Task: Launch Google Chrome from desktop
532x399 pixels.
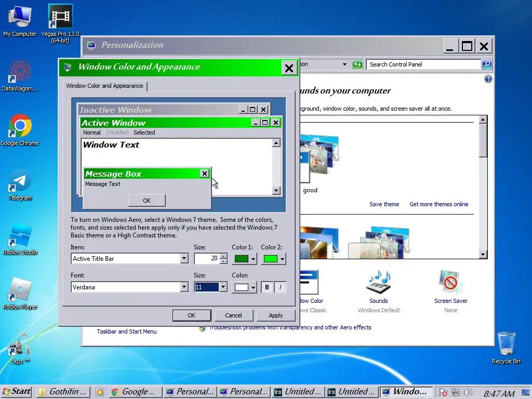Action: [x=20, y=130]
